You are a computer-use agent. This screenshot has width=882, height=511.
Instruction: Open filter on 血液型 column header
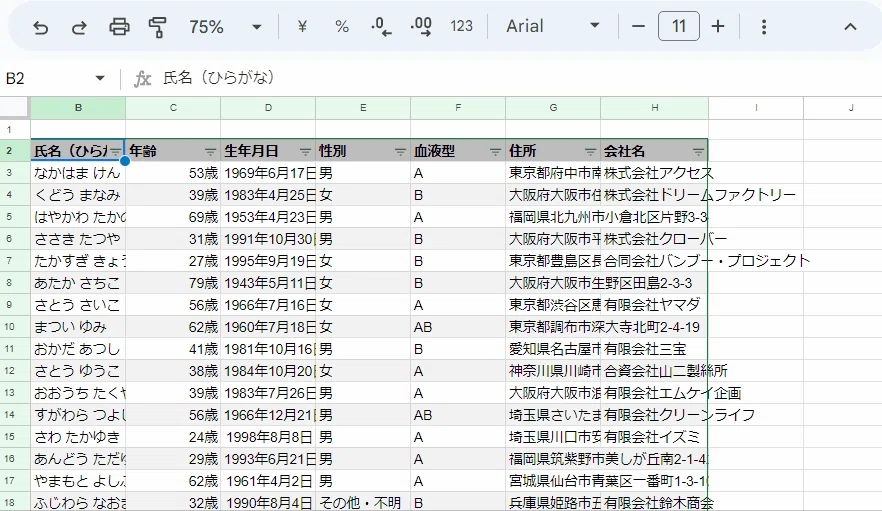click(495, 151)
